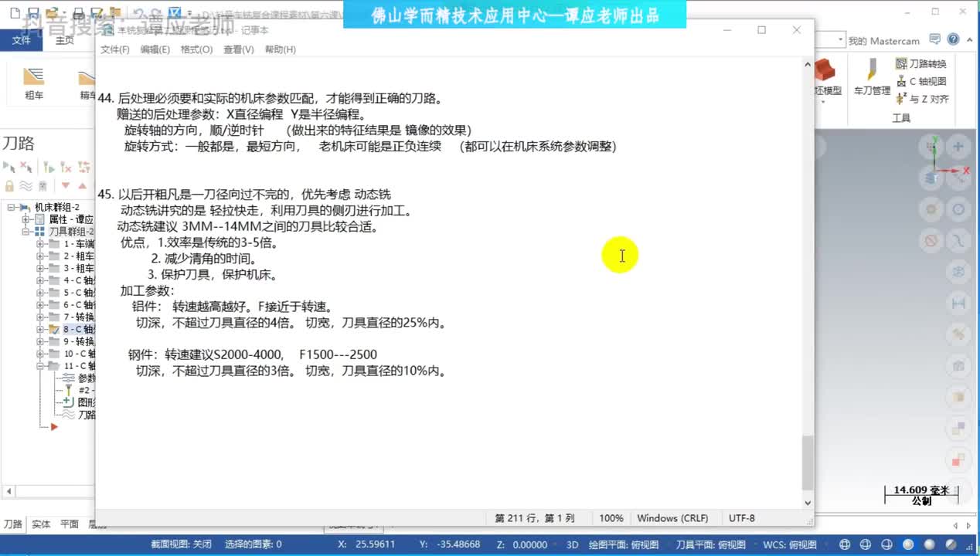Click regenerate selected operations icon
980x556 pixels.
48,167
